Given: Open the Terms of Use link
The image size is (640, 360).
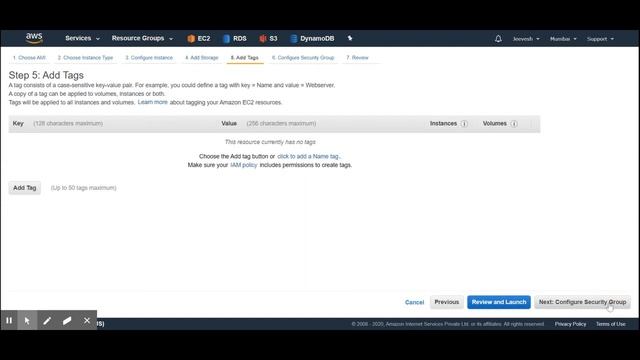Looking at the screenshot, I should [611, 324].
